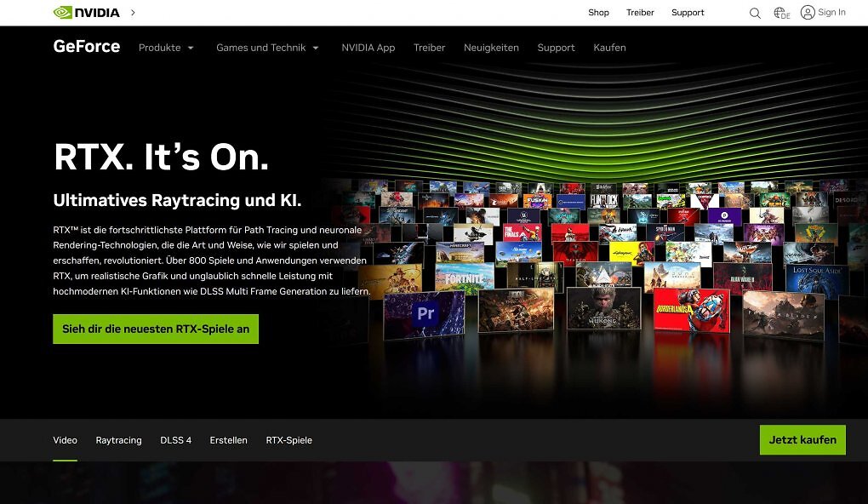Switch to the DLSS 4 tab

click(x=175, y=440)
